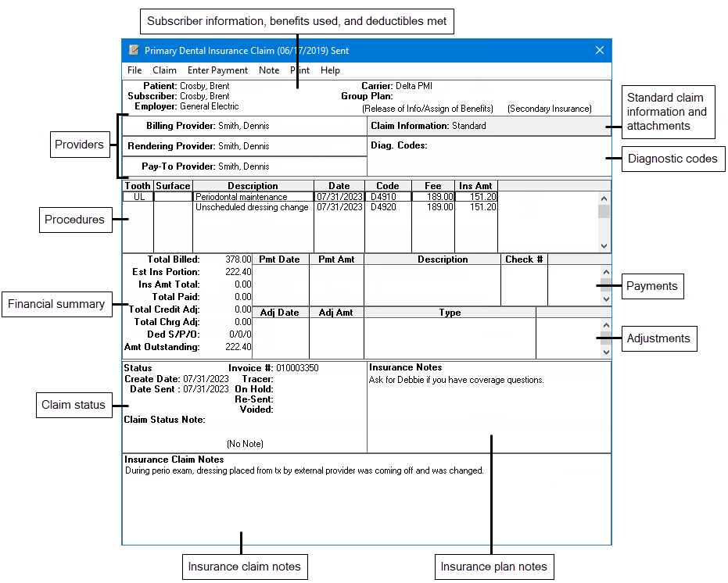Click the Surface column header
728x583 pixels.
point(173,186)
